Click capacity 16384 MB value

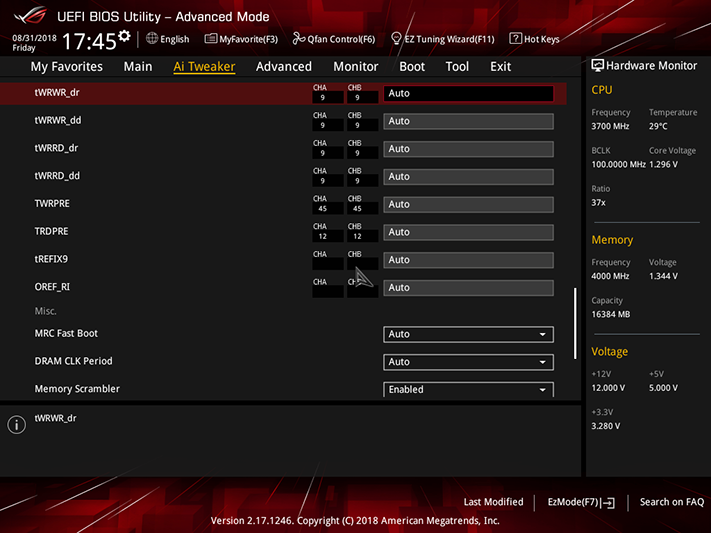[611, 314]
